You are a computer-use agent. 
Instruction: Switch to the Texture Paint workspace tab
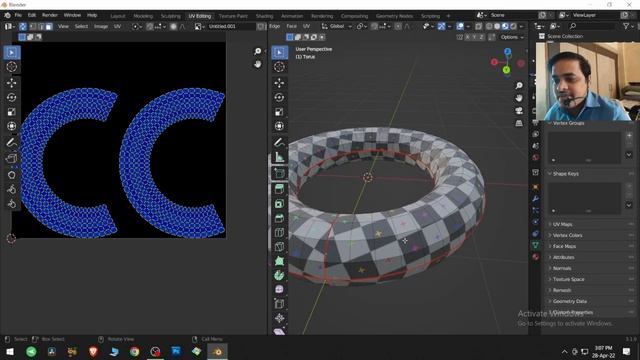233,16
